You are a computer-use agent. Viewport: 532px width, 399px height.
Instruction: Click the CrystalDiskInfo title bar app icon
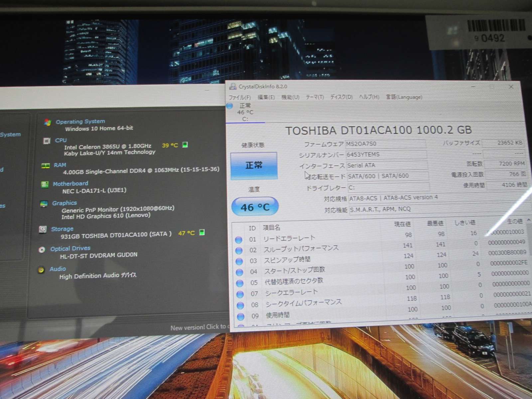tap(233, 86)
